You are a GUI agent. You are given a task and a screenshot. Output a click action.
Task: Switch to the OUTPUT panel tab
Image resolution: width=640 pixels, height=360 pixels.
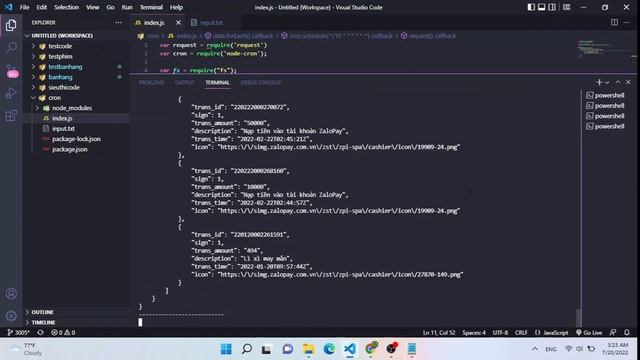tap(184, 82)
